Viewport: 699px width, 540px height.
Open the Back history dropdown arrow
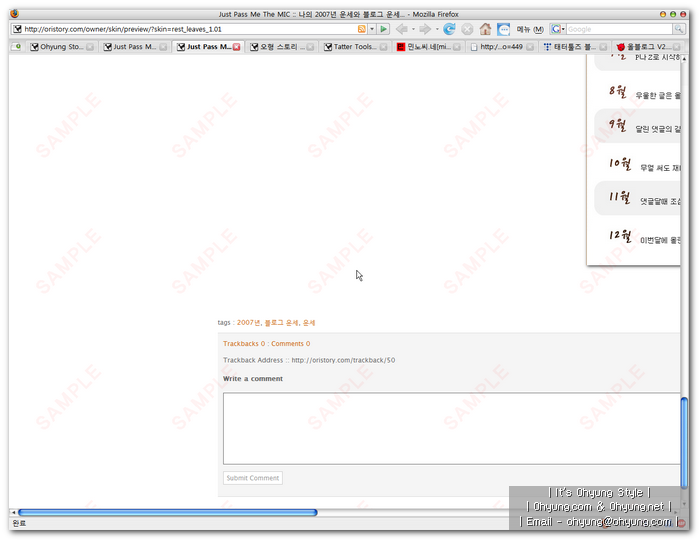(413, 29)
